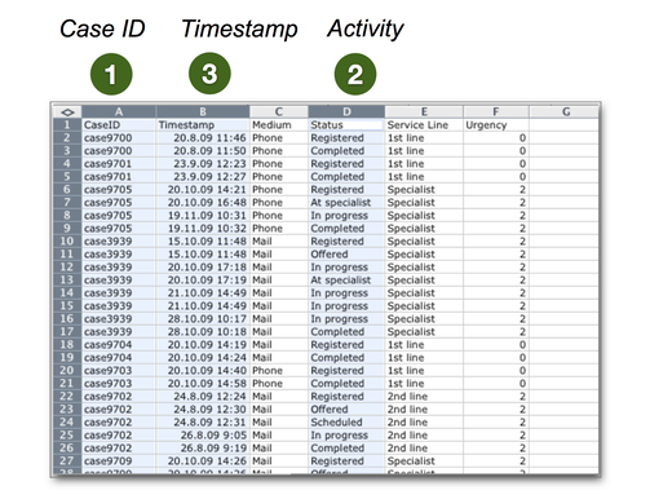Select the 'Urgency' header cell

point(495,125)
